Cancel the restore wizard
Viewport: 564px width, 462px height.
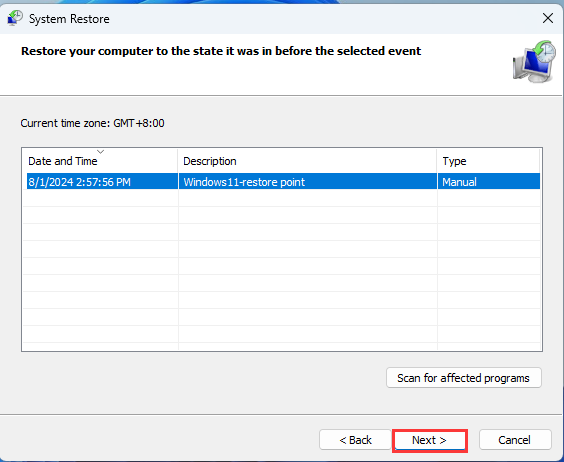tap(515, 440)
